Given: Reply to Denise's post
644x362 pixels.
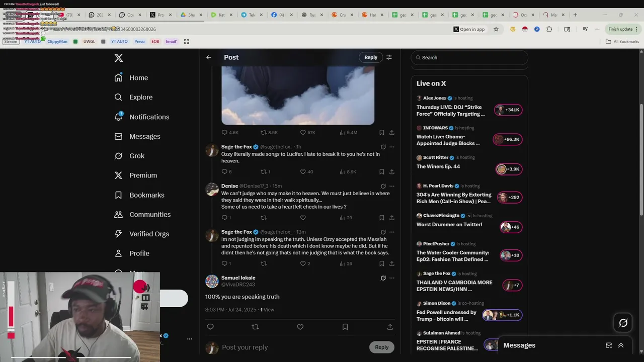Looking at the screenshot, I should click(224, 218).
